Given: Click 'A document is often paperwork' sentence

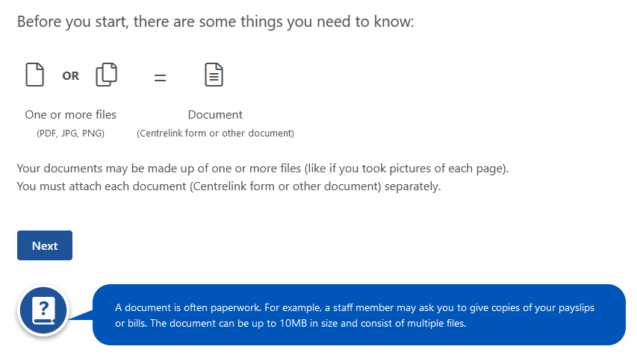Looking at the screenshot, I should (188, 307).
